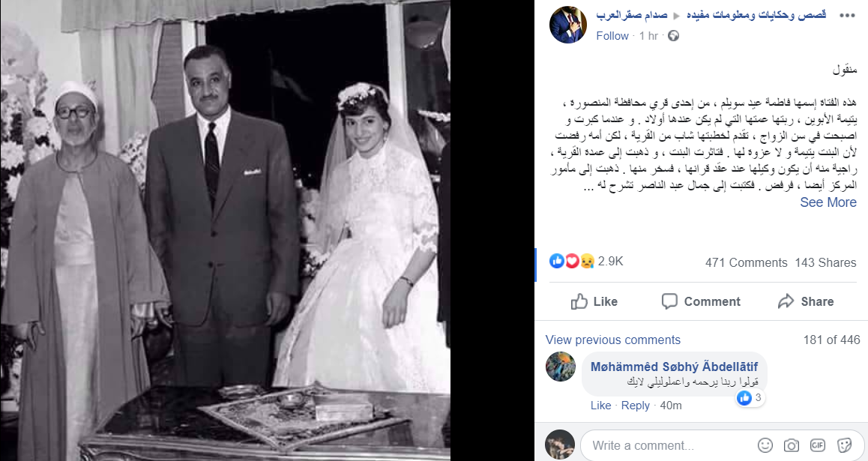Open the three-dot post options menu
868x461 pixels.
click(847, 16)
